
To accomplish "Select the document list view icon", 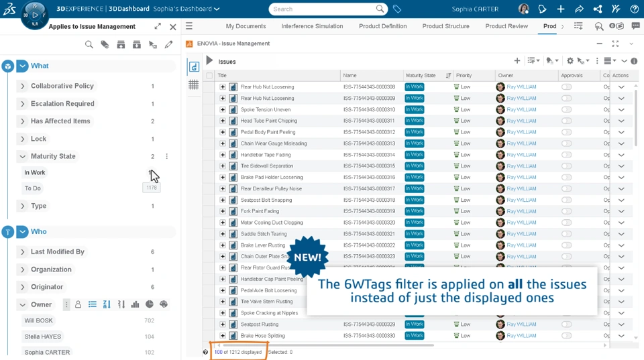I will [x=194, y=67].
